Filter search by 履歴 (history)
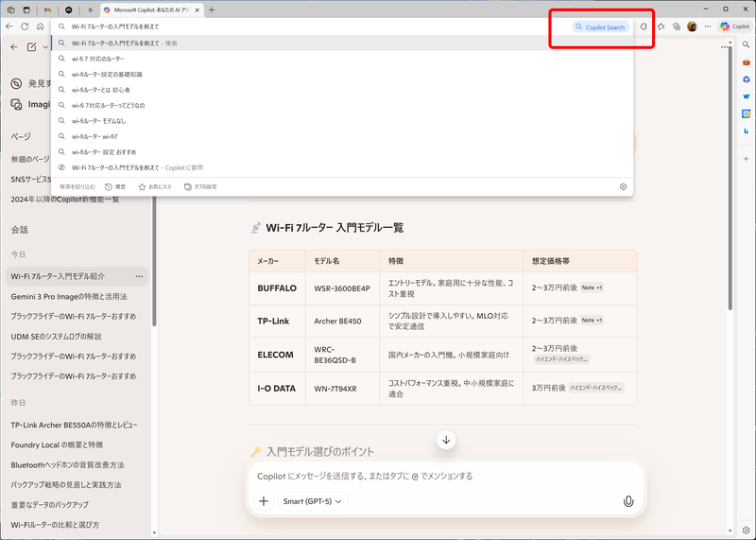The image size is (756, 540). pyautogui.click(x=115, y=186)
